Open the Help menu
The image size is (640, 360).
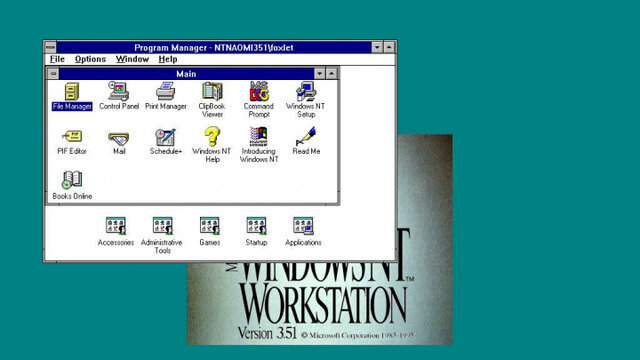click(x=168, y=59)
